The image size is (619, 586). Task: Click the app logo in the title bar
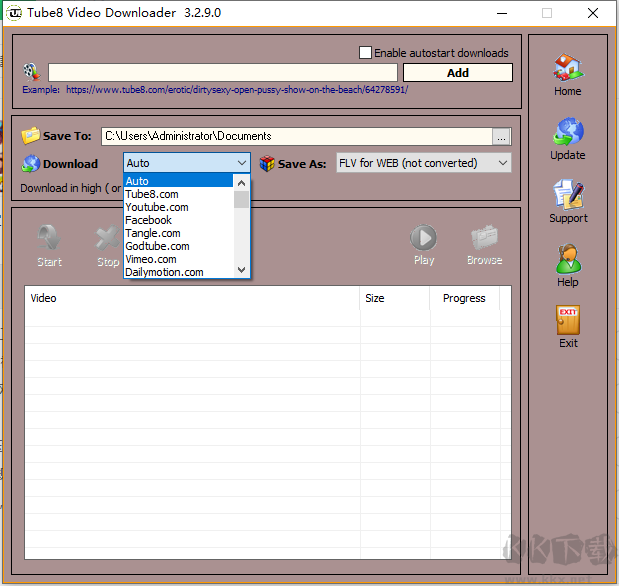(x=14, y=13)
